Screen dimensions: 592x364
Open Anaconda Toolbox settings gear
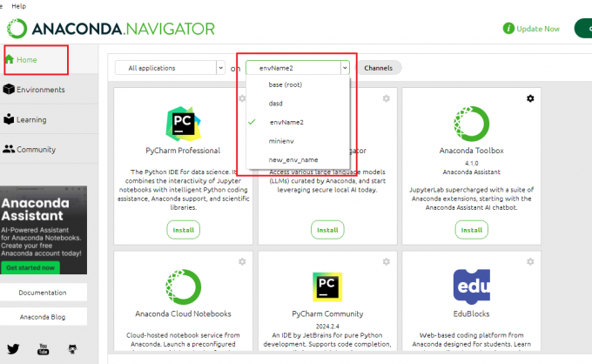[x=530, y=98]
